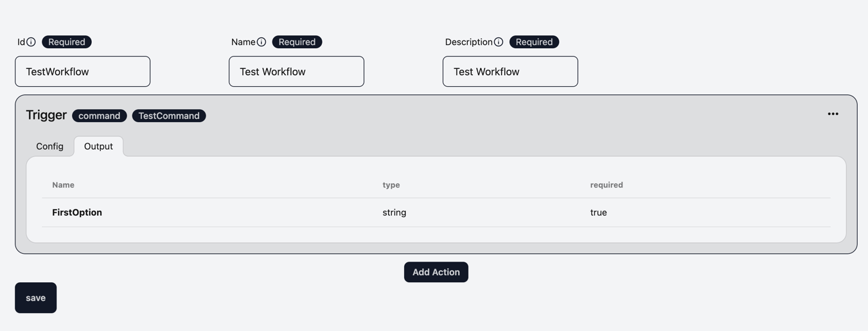868x331 pixels.
Task: Focus the Name input field
Action: click(296, 71)
